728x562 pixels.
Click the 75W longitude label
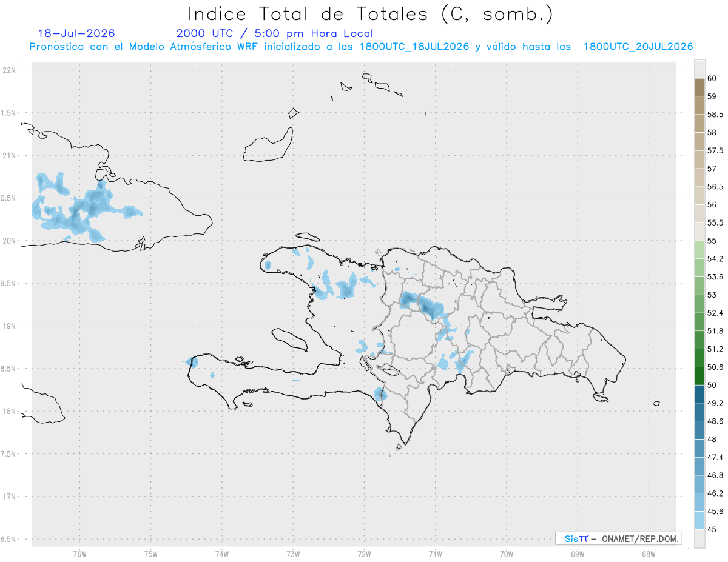tap(151, 554)
